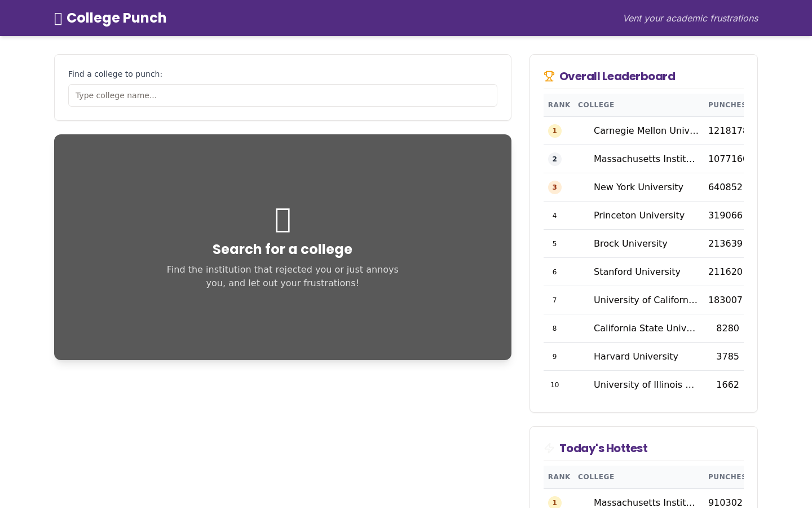Click punch count 213639

pos(725,244)
